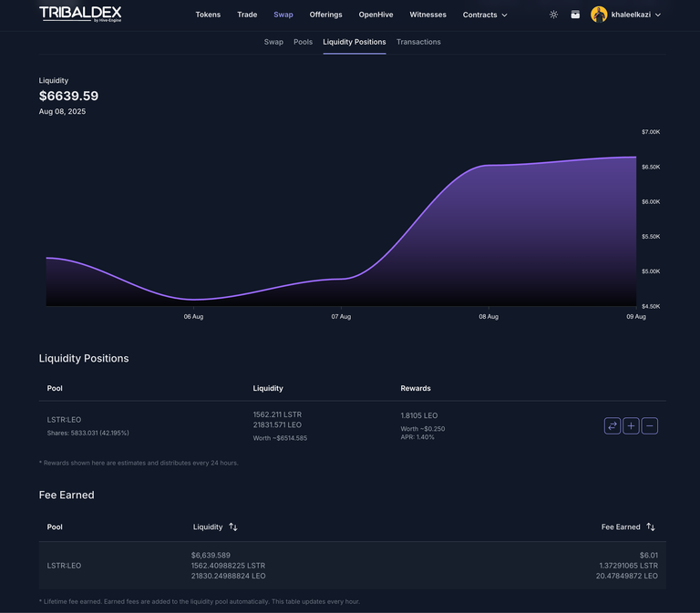Go to the Witnesses page

tap(427, 15)
